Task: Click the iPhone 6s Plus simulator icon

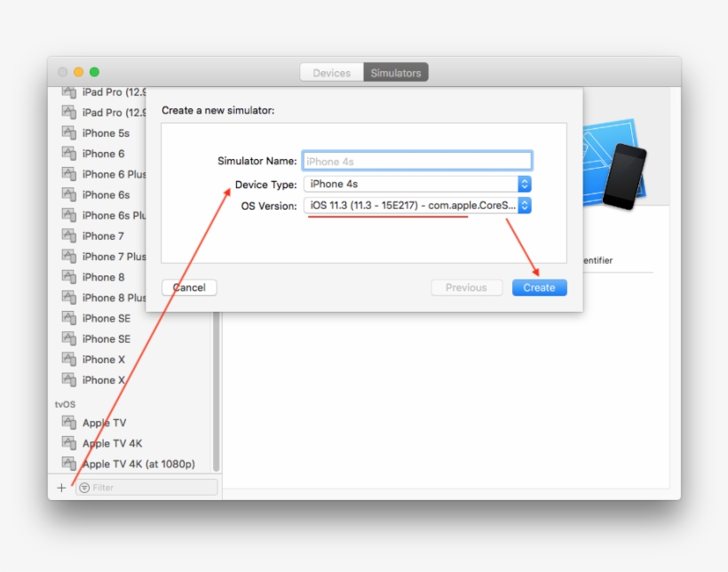Action: click(x=69, y=215)
